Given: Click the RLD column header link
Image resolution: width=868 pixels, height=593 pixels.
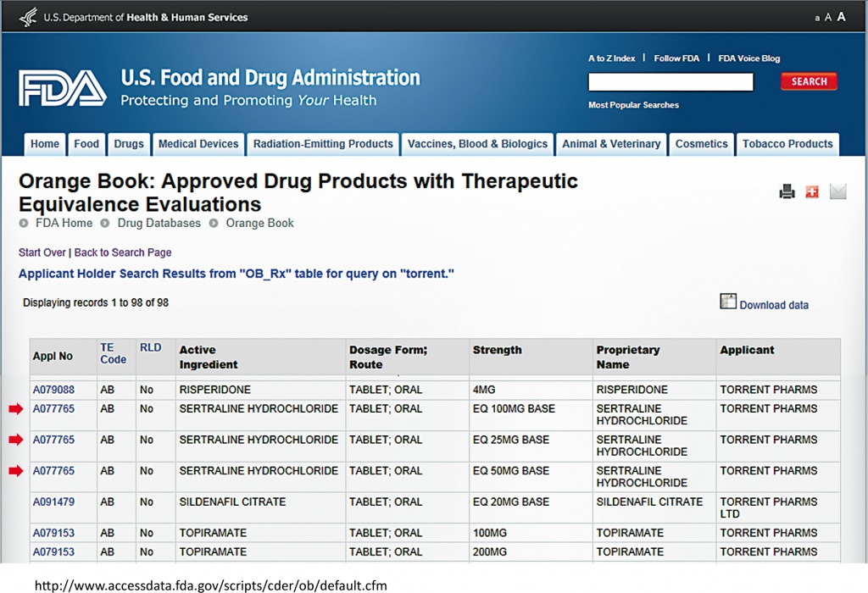Looking at the screenshot, I should [x=151, y=347].
